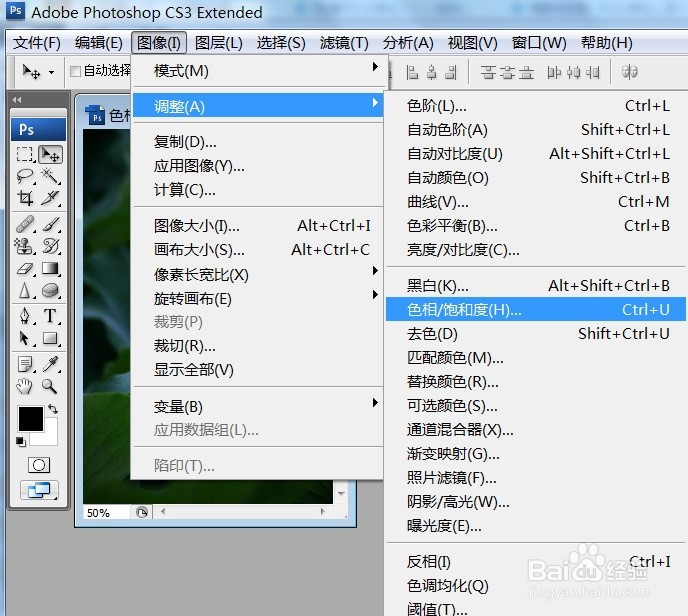Select the Notes tool
The height and width of the screenshot is (616, 688).
coord(25,364)
